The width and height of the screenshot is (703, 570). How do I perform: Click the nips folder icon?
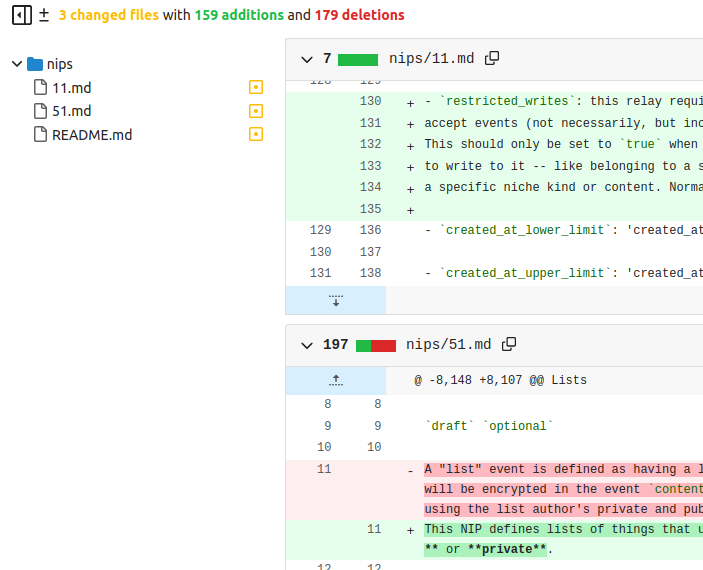35,64
